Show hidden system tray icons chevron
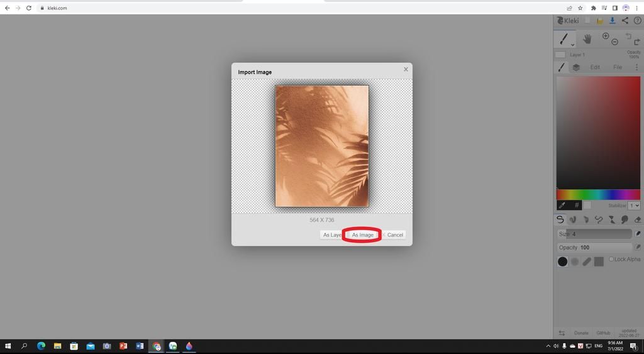The image size is (644, 354). coord(548,346)
